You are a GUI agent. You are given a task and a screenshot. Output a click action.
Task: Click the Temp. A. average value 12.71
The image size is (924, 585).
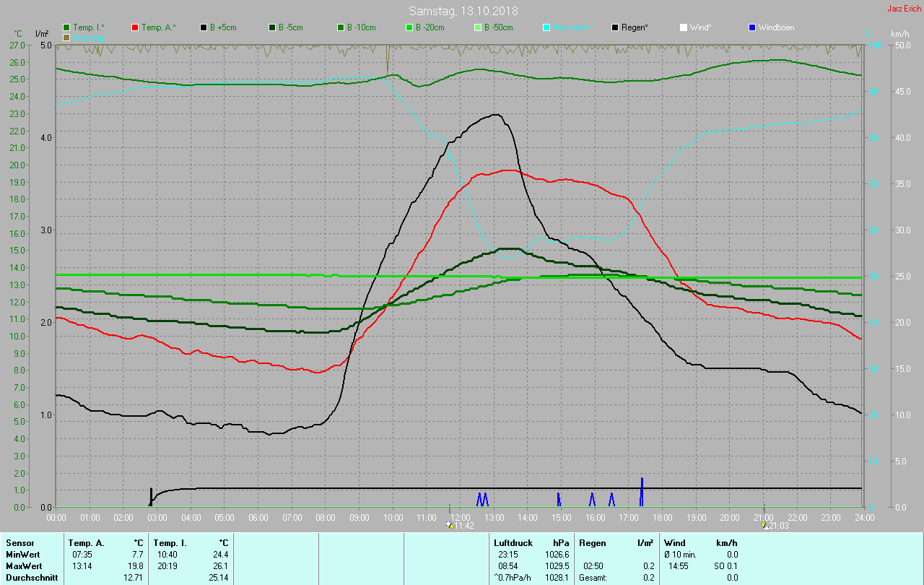tap(133, 578)
